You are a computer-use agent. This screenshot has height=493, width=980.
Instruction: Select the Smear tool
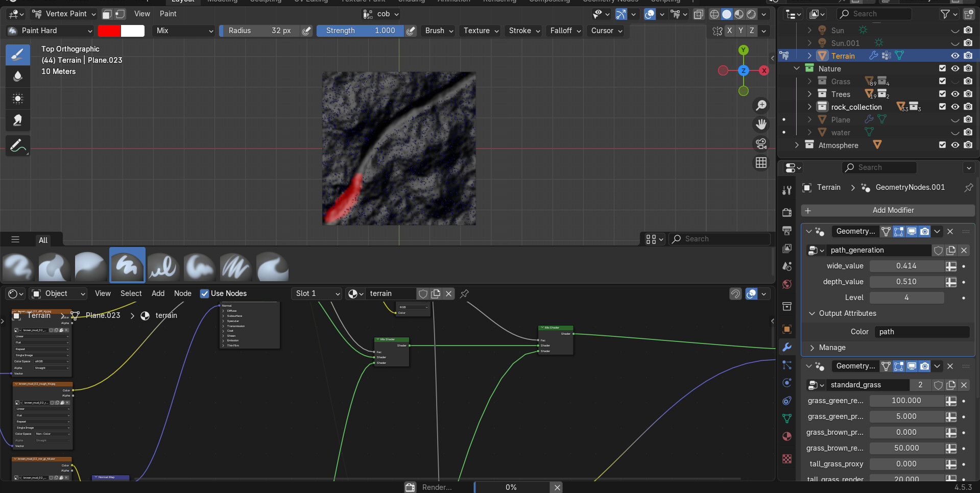(x=18, y=120)
